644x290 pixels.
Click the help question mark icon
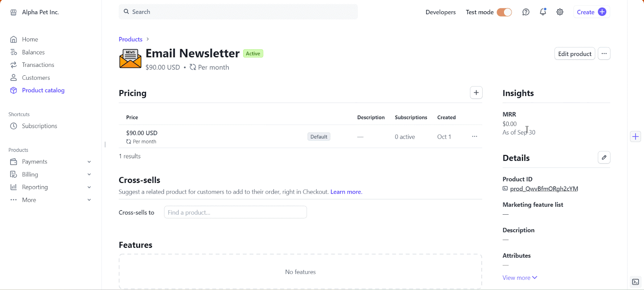[526, 12]
